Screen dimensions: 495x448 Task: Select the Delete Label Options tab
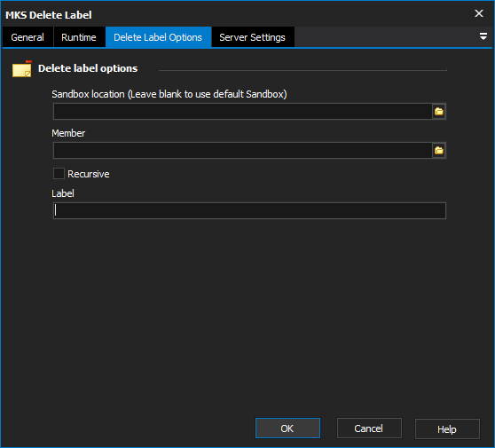[158, 37]
